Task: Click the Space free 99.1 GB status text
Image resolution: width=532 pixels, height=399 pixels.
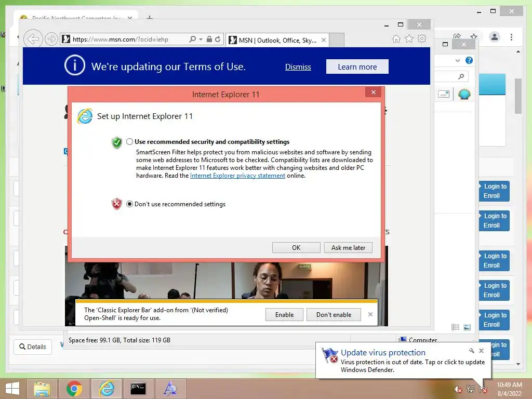Action: (x=119, y=340)
